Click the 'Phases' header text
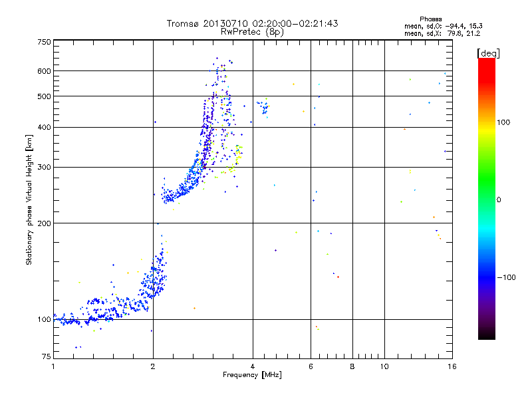 click(430, 19)
